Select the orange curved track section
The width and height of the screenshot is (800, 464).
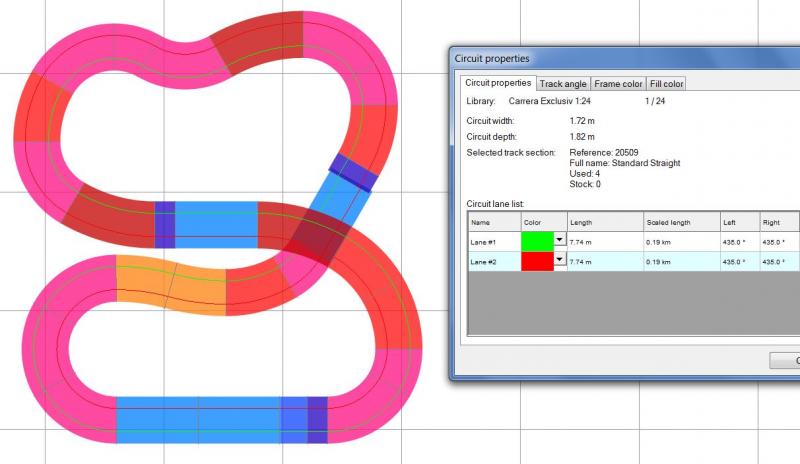[170, 283]
